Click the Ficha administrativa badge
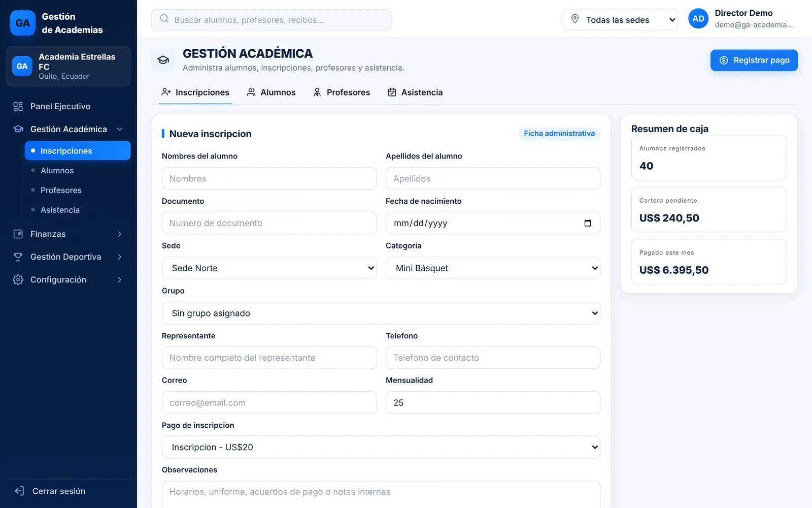This screenshot has width=812, height=508. point(559,134)
